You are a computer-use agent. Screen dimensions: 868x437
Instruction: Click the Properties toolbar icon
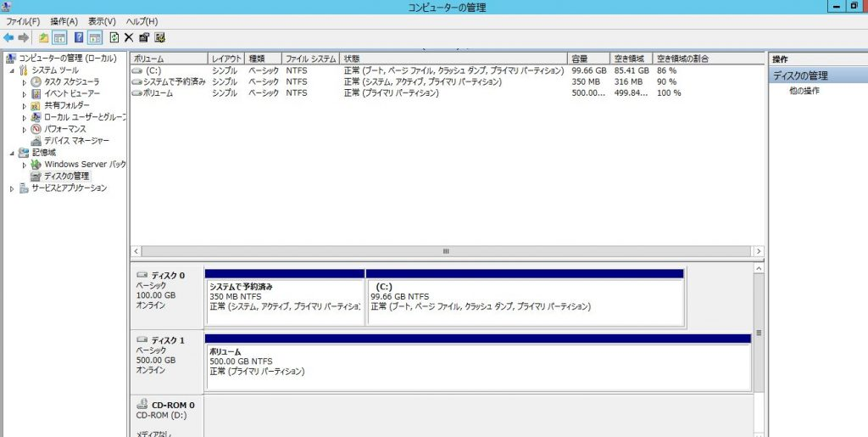click(144, 37)
